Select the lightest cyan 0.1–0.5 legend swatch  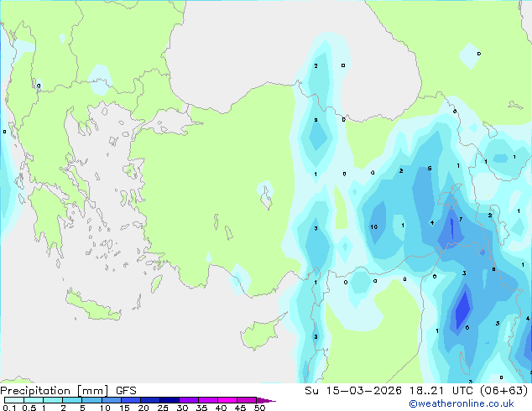(14, 400)
